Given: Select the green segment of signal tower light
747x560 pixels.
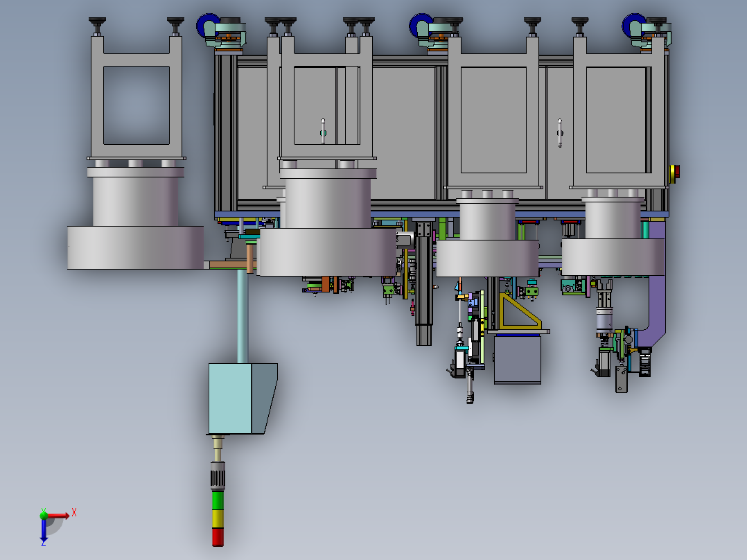Looking at the screenshot, I should (x=218, y=500).
